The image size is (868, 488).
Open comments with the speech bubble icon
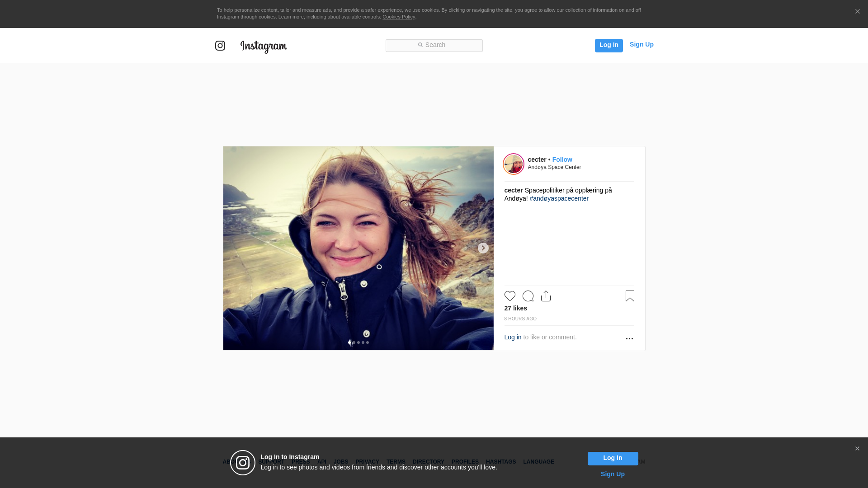click(x=528, y=296)
